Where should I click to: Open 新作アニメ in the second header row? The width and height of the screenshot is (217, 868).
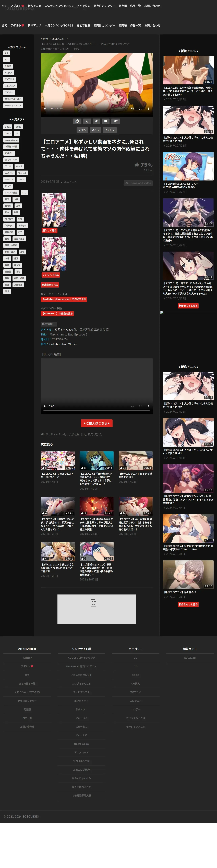34,26
